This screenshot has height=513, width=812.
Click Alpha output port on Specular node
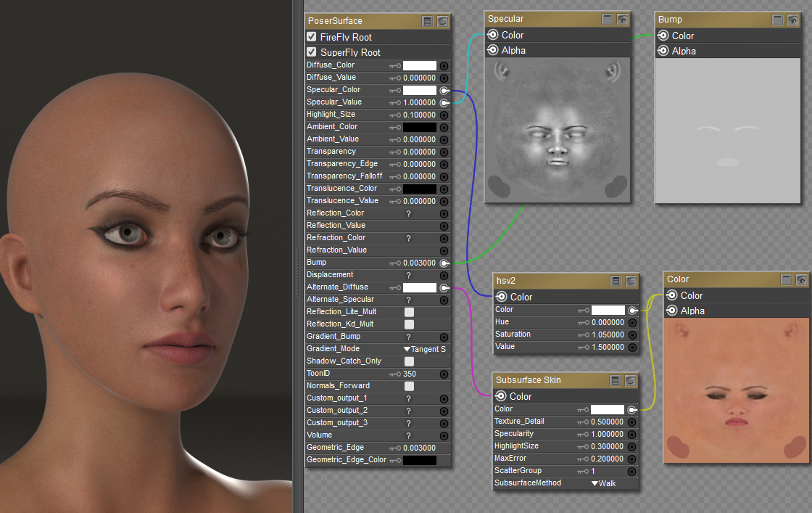(492, 50)
